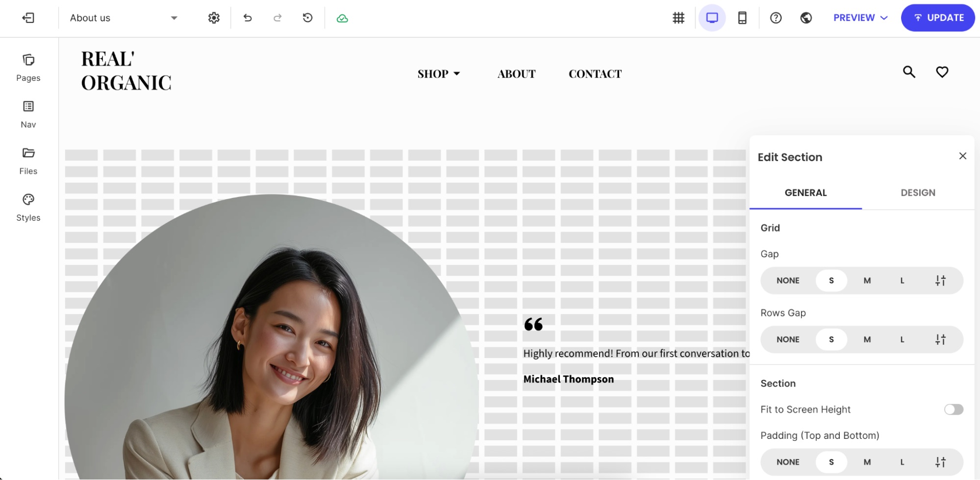Switch to the GENERAL tab
Viewport: 980px width, 480px height.
point(805,192)
